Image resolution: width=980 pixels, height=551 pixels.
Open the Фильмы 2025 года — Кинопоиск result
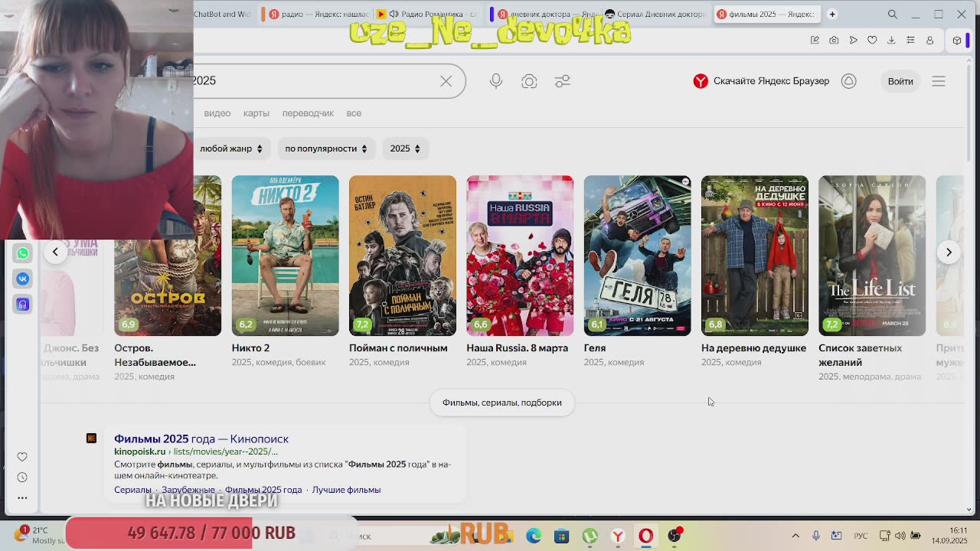pyautogui.click(x=201, y=439)
